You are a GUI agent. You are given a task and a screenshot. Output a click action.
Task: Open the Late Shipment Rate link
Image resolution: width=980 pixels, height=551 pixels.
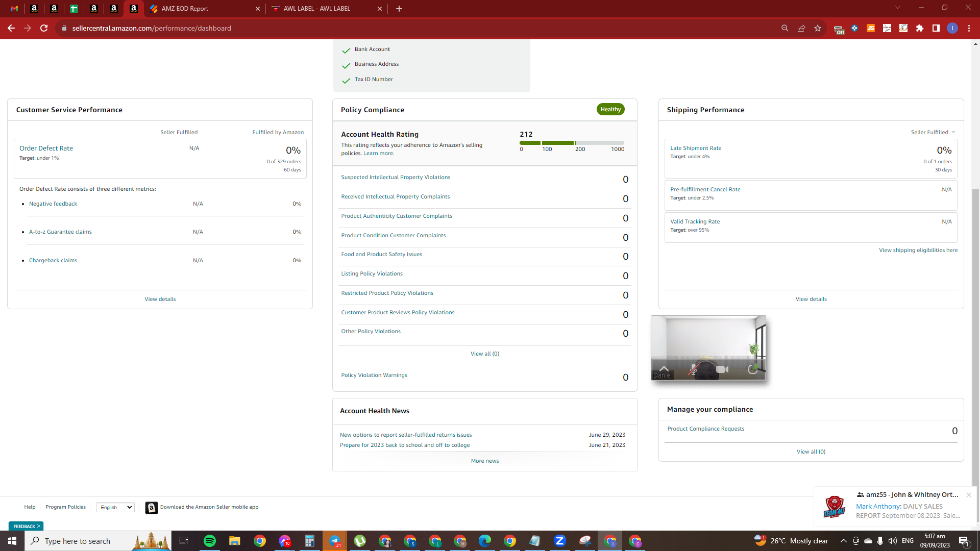click(x=696, y=148)
